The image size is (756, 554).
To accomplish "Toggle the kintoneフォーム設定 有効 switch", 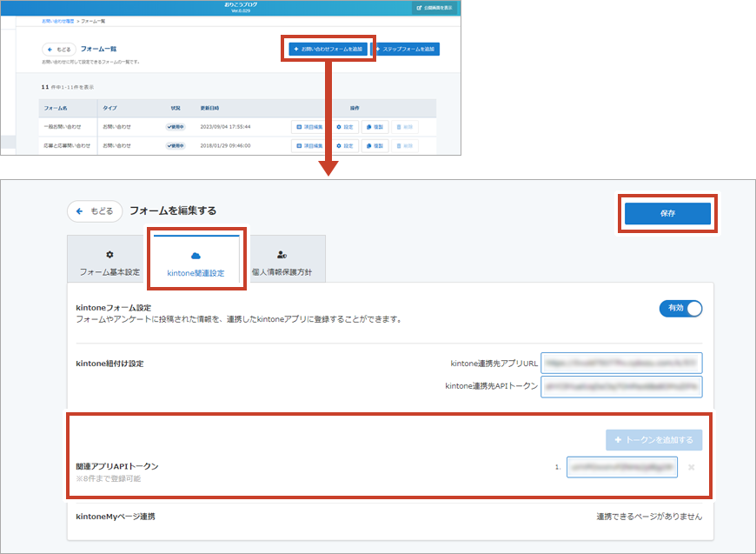I will [x=680, y=308].
